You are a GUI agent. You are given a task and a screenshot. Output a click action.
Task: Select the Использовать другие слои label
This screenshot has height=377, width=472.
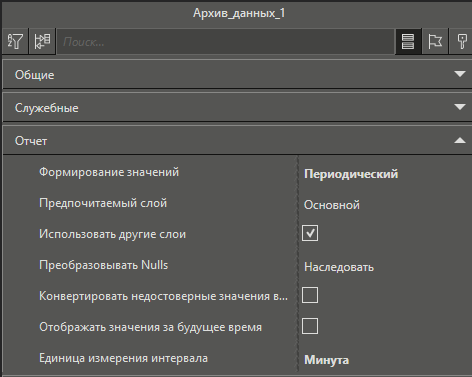click(x=112, y=234)
